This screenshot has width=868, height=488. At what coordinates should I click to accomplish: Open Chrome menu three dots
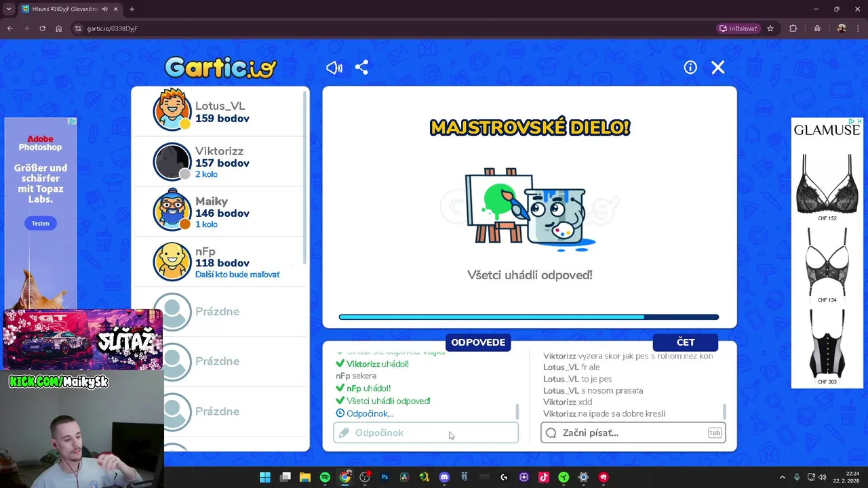point(859,28)
